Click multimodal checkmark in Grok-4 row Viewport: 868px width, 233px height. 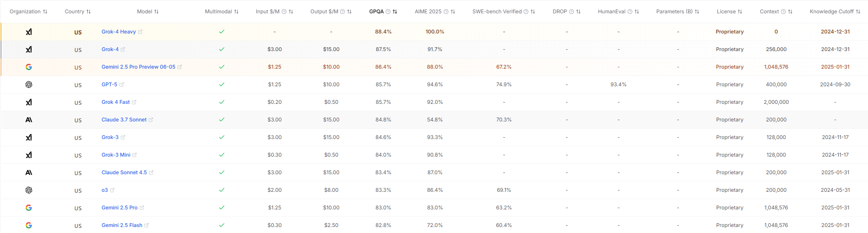pyautogui.click(x=222, y=49)
